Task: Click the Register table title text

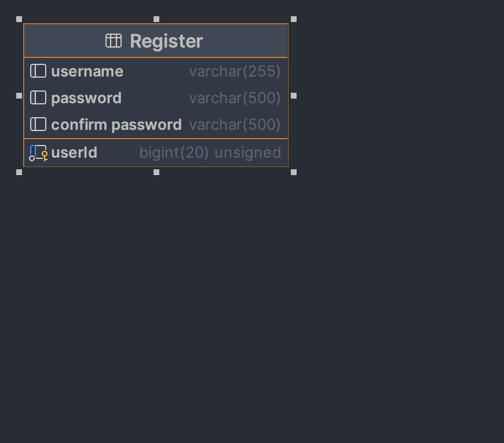Action: point(166,41)
